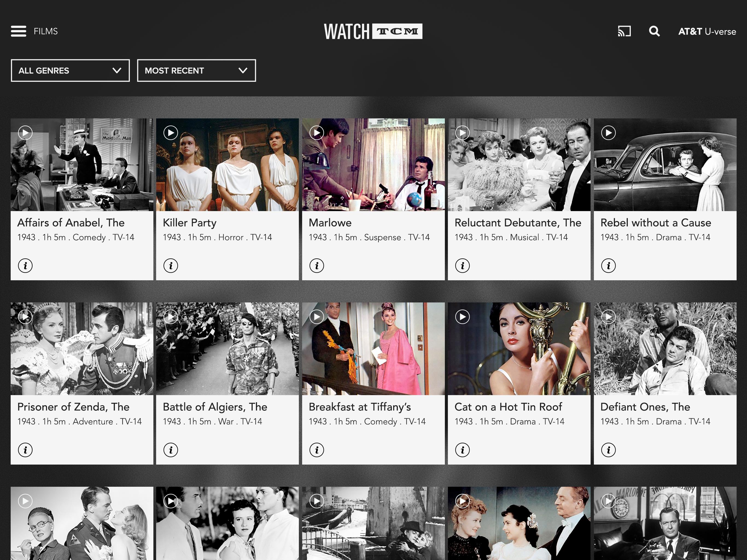Play Battle of Algiers, The
The width and height of the screenshot is (747, 560).
(171, 317)
